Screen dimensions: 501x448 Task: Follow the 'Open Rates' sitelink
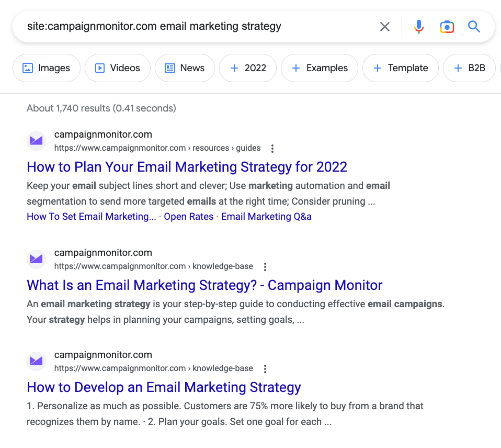pos(188,217)
